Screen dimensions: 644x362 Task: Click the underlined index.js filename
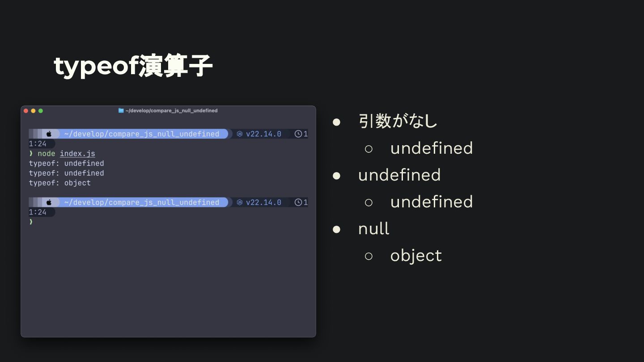click(77, 153)
